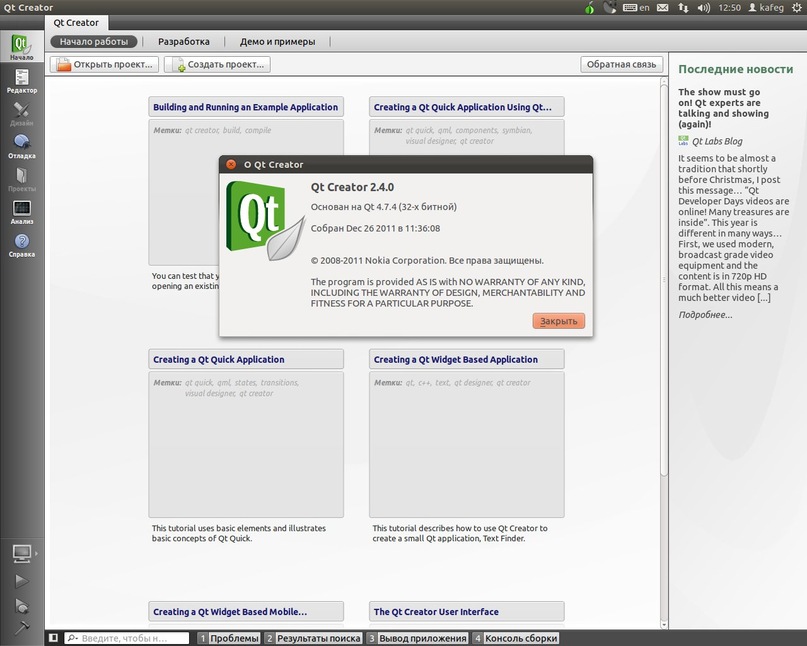Click the news headline The show must go on!
807x646 pixels.
(724, 108)
